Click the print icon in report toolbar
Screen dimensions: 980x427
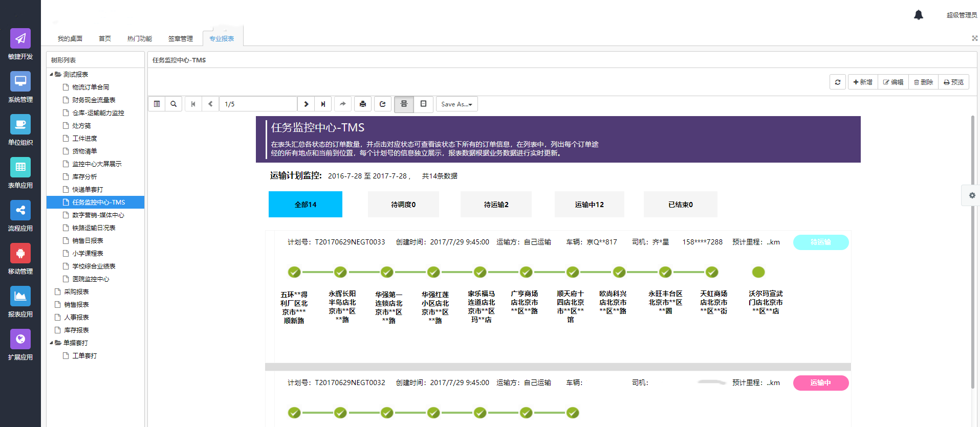tap(363, 104)
